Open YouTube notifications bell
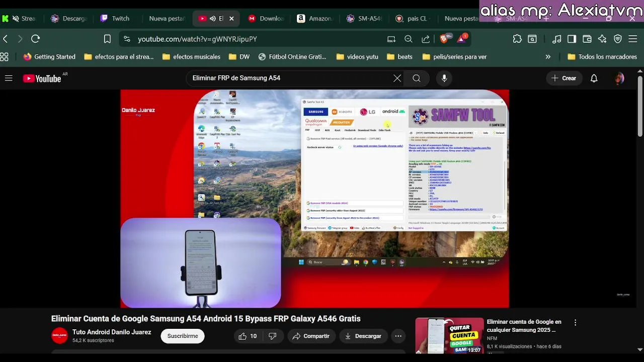644x362 pixels. tap(594, 78)
